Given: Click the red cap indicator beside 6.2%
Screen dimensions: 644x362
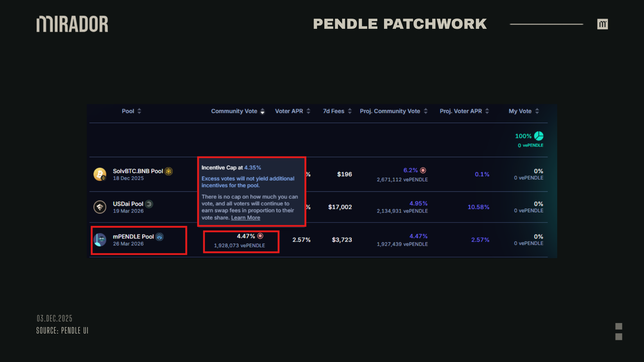Looking at the screenshot, I should (x=423, y=170).
